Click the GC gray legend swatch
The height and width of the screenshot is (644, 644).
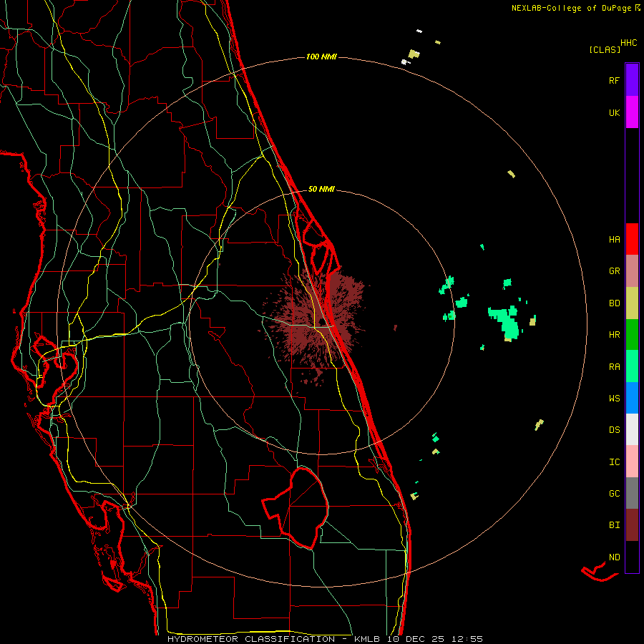[x=632, y=493]
